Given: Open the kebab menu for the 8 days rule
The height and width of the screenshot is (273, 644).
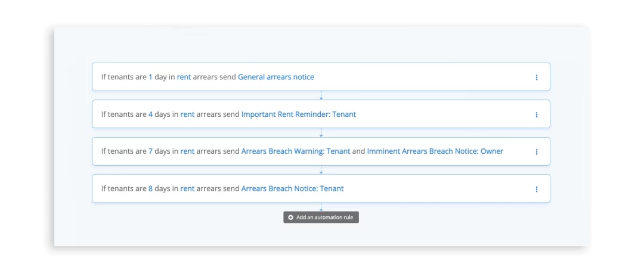Looking at the screenshot, I should [x=536, y=190].
